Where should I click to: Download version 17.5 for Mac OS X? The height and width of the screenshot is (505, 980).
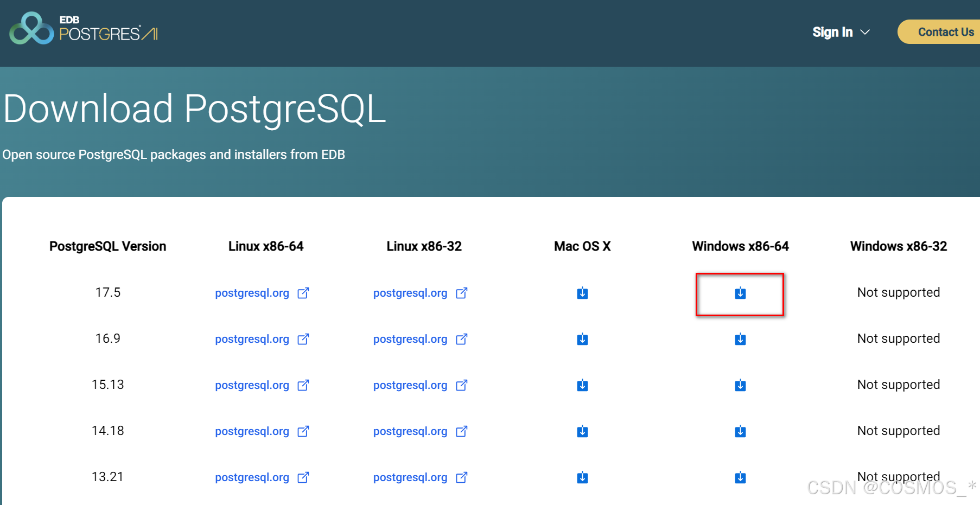(x=582, y=293)
